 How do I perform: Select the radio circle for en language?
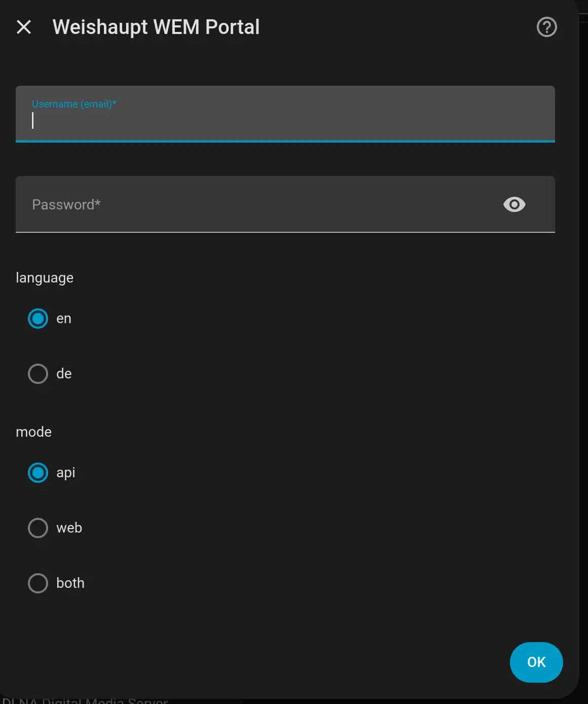pos(38,319)
